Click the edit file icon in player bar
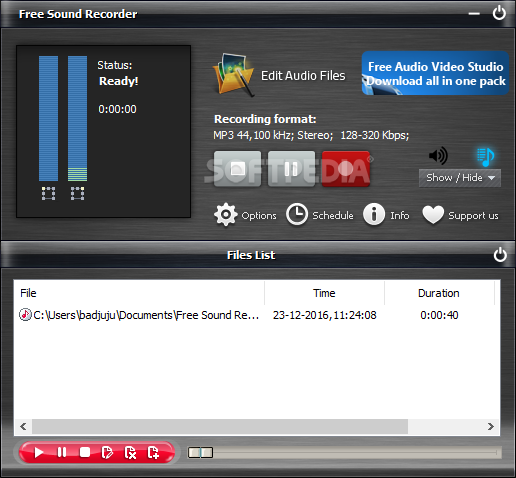 107,452
